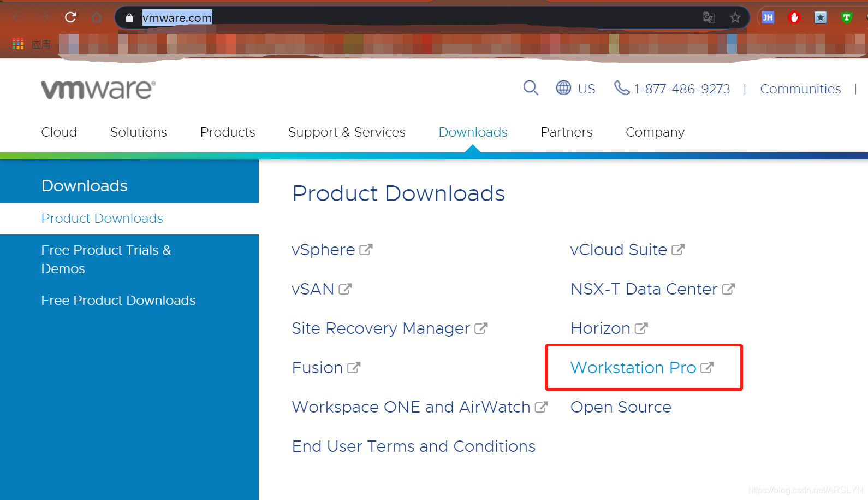Open the Partners menu
Image resolution: width=868 pixels, height=500 pixels.
tap(567, 132)
